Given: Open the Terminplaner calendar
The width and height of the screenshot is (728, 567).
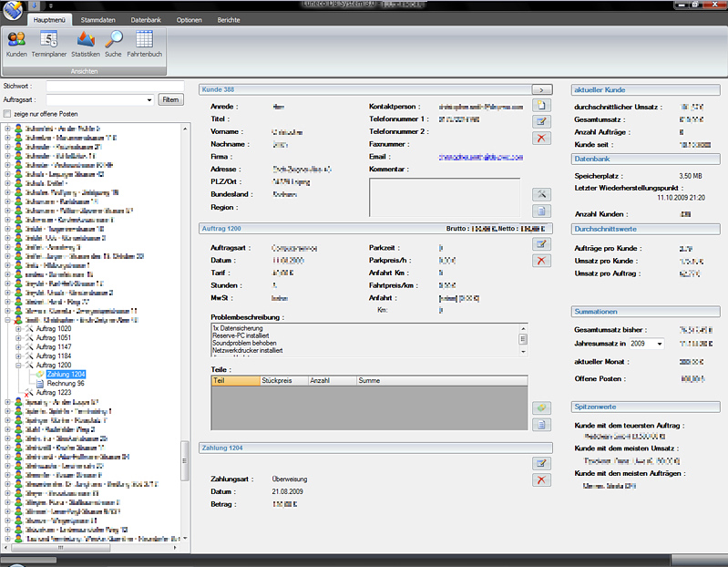Looking at the screenshot, I should click(49, 44).
